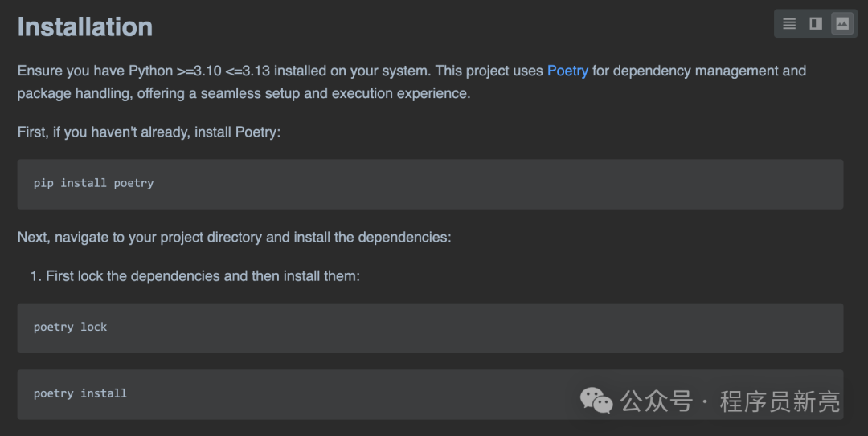Screen dimensions: 868x436
Task: Switch to editor-only view icon
Action: pyautogui.click(x=789, y=24)
